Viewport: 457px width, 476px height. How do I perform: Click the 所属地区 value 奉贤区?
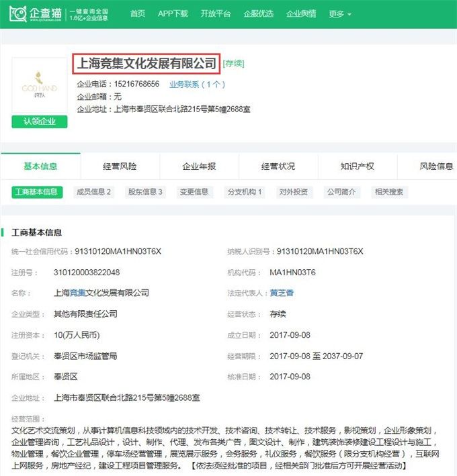pos(66,377)
